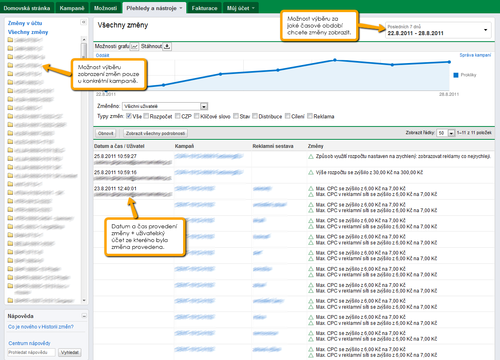
Task: Select Všechny změny in the sidebar
Action: point(28,32)
